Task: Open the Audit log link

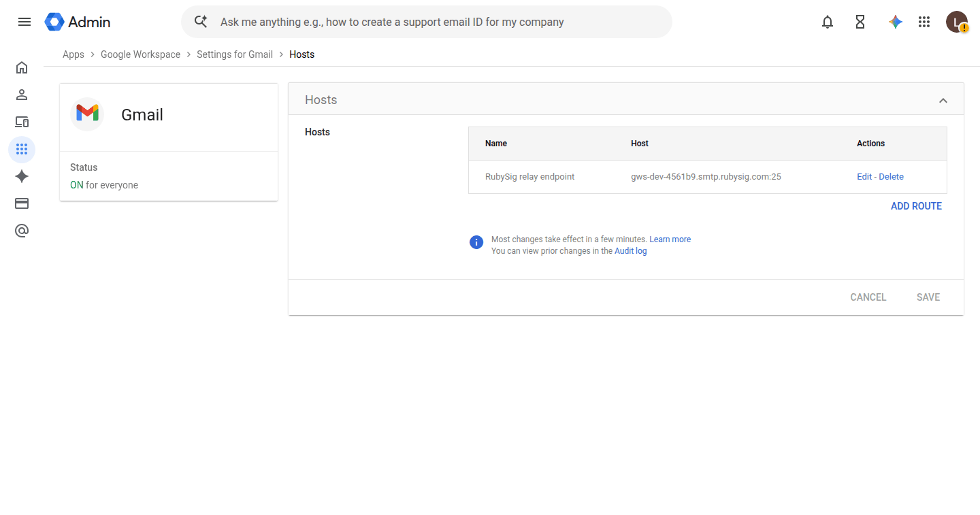Action: [x=631, y=251]
